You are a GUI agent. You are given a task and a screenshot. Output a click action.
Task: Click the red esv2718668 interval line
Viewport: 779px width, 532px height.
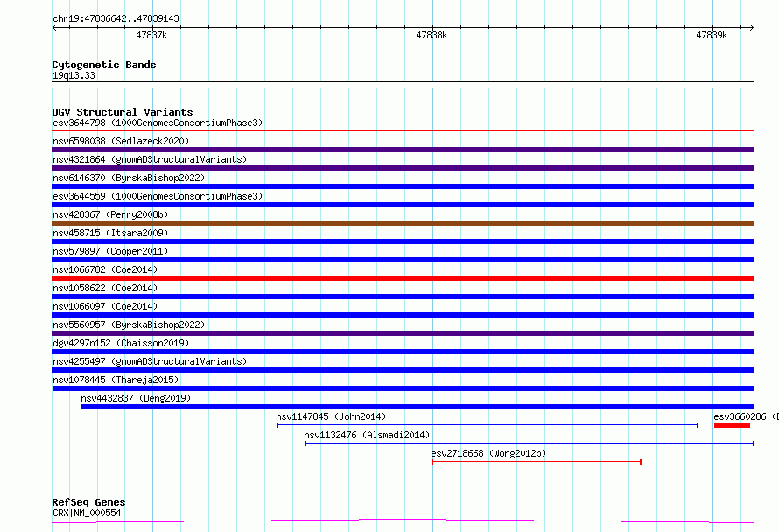[537, 462]
